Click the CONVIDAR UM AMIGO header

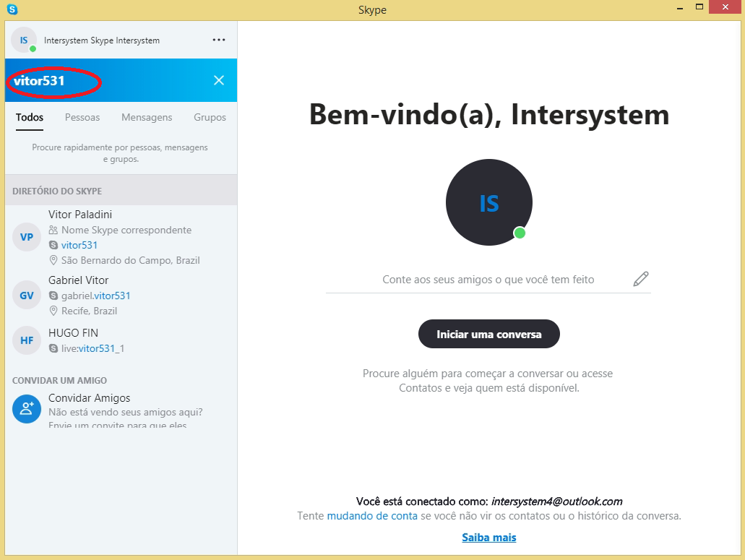click(59, 380)
